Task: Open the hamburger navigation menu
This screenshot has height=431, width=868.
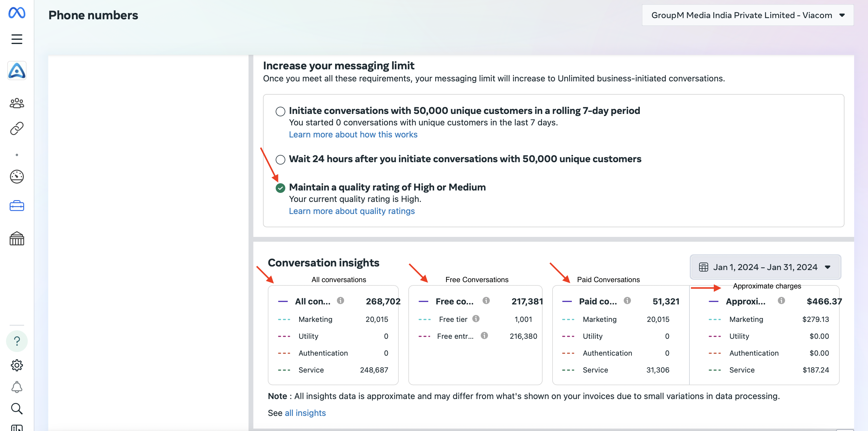Action: tap(17, 39)
